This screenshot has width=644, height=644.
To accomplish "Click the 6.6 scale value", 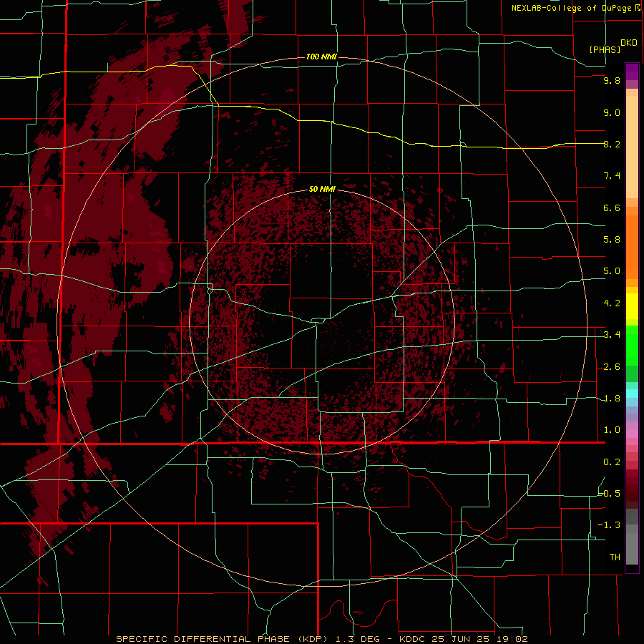I will click(612, 208).
